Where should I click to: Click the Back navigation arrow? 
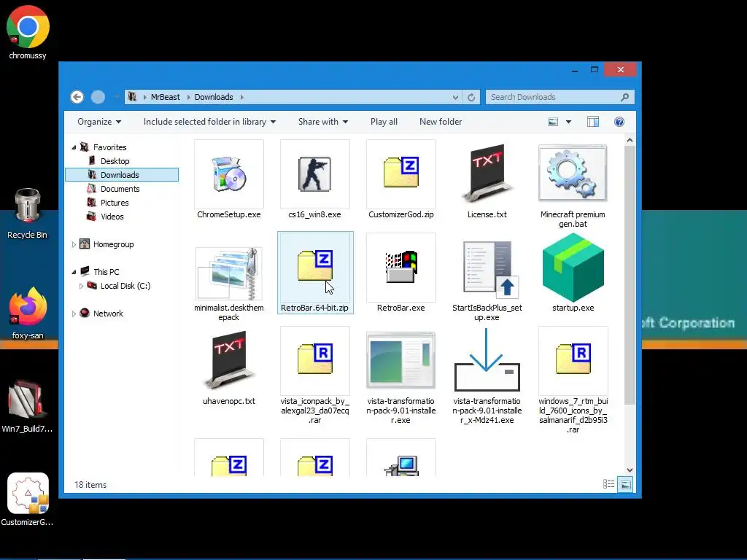tap(77, 97)
